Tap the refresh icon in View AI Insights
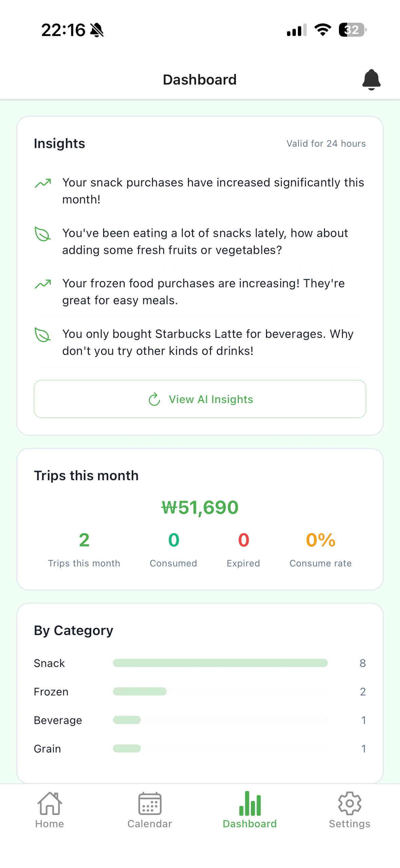This screenshot has height=868, width=400. [154, 399]
